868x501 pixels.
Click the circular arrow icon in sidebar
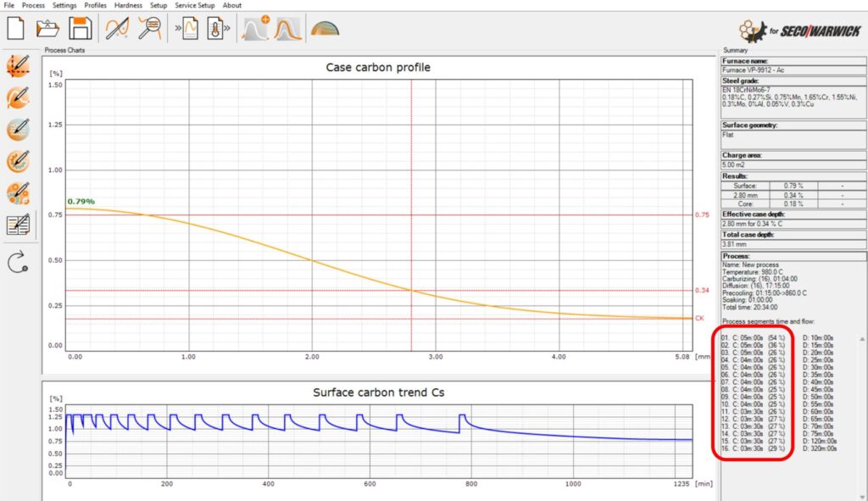click(x=18, y=262)
